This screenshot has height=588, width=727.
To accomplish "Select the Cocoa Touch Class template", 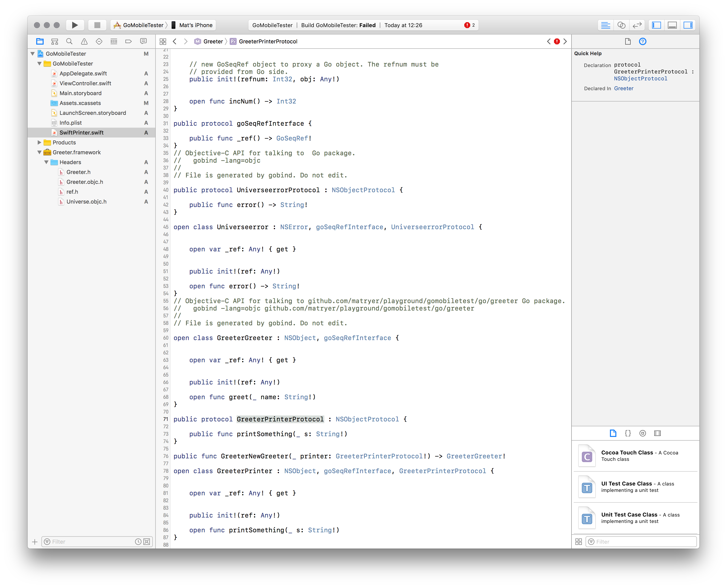I will pyautogui.click(x=636, y=456).
